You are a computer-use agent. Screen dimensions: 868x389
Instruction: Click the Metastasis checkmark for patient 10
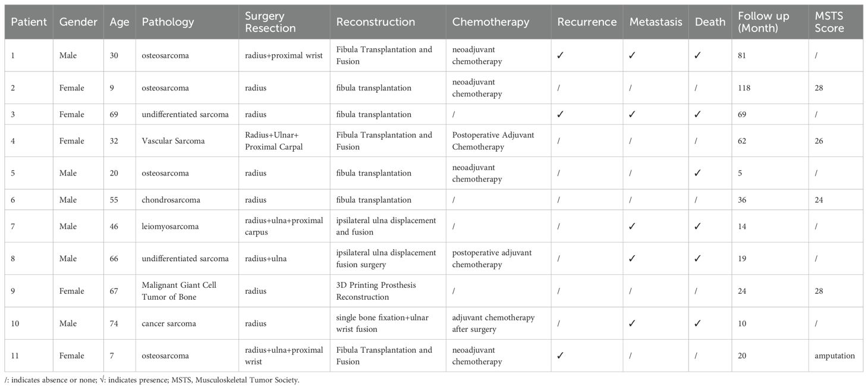tap(633, 324)
